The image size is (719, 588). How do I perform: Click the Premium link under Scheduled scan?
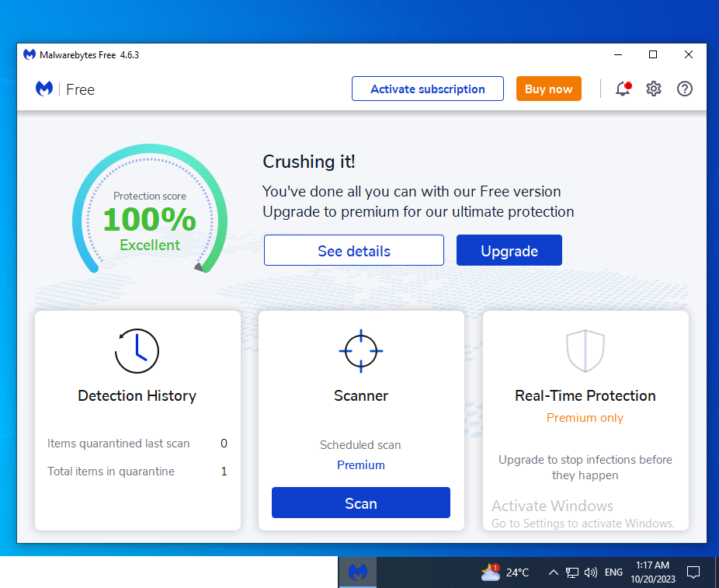point(361,465)
